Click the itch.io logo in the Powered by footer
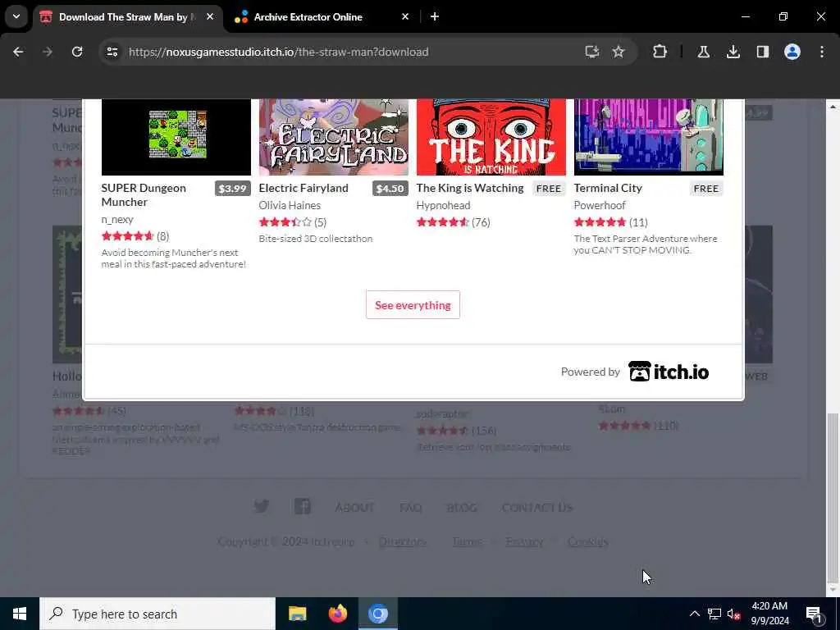The width and height of the screenshot is (840, 630). point(669,372)
